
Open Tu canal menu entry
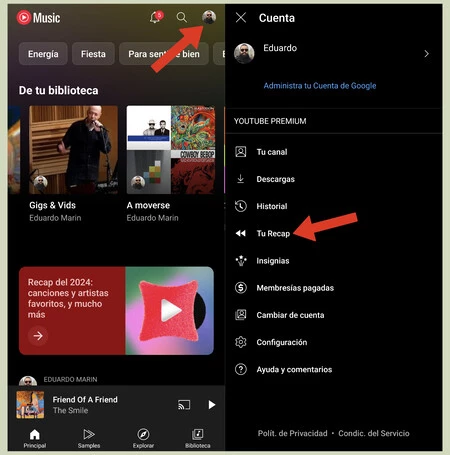tap(334, 152)
